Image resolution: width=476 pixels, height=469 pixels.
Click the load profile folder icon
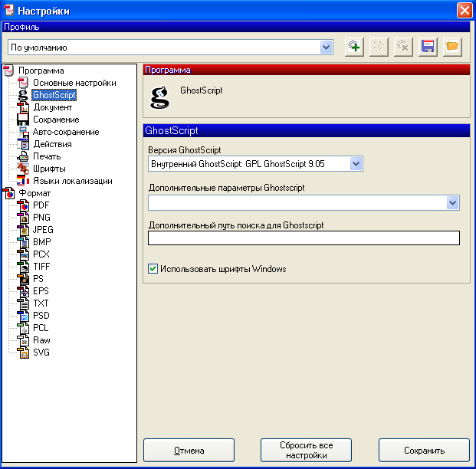(452, 47)
